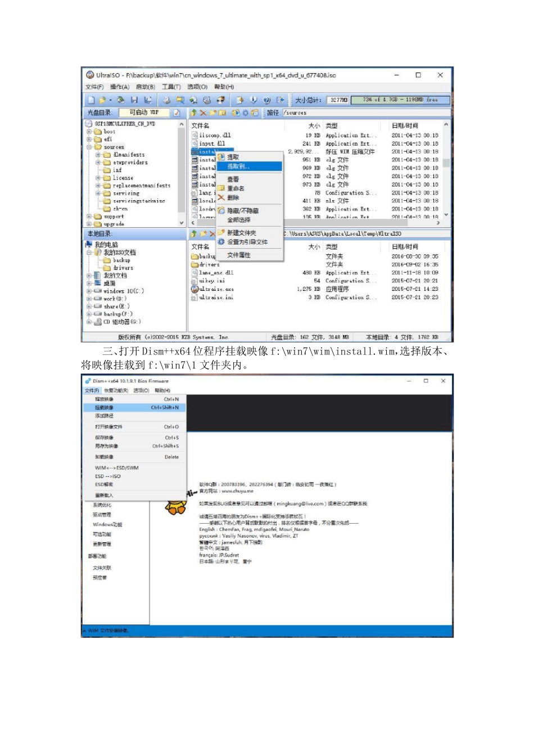Choose 文件属性 in the context menu

tap(249, 255)
